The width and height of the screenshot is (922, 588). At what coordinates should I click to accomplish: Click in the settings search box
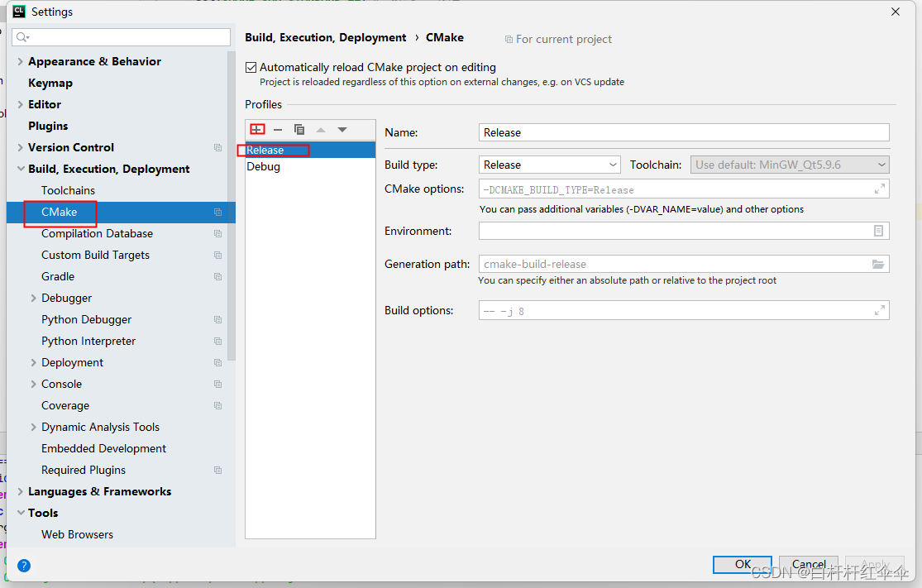click(x=121, y=37)
